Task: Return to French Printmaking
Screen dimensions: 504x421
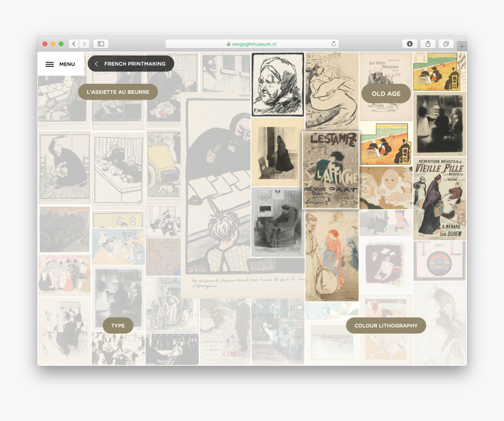Action: (131, 64)
